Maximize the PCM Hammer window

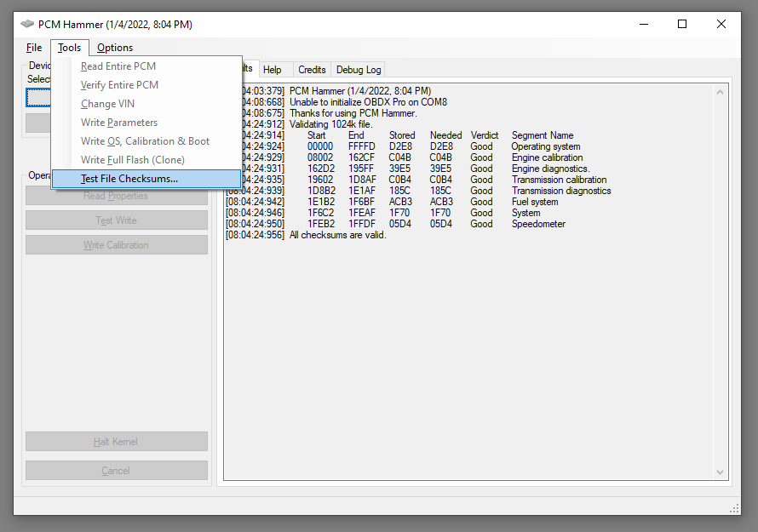[682, 24]
